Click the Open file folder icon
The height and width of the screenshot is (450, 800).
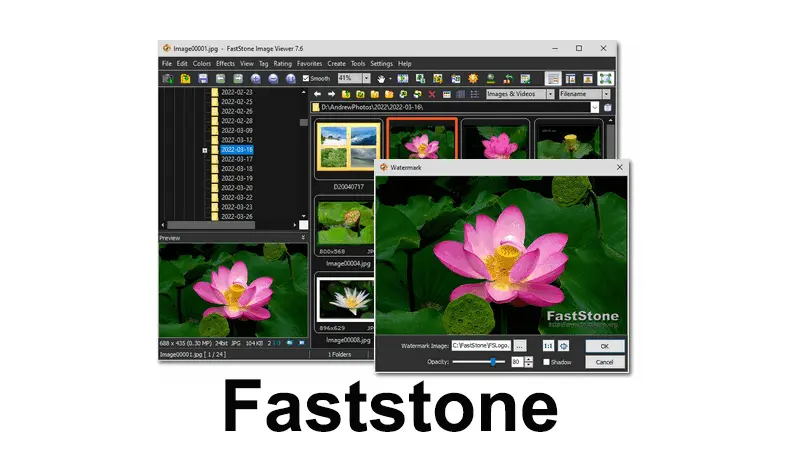[x=185, y=79]
